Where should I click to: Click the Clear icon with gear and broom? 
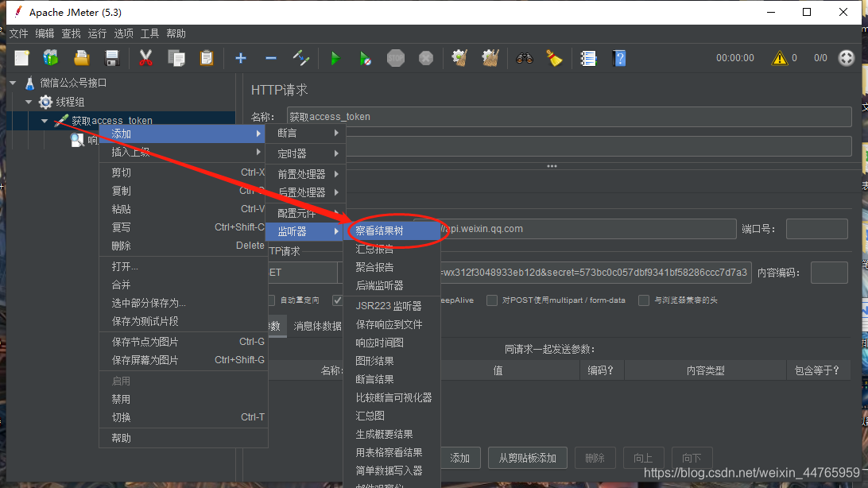[x=459, y=58]
